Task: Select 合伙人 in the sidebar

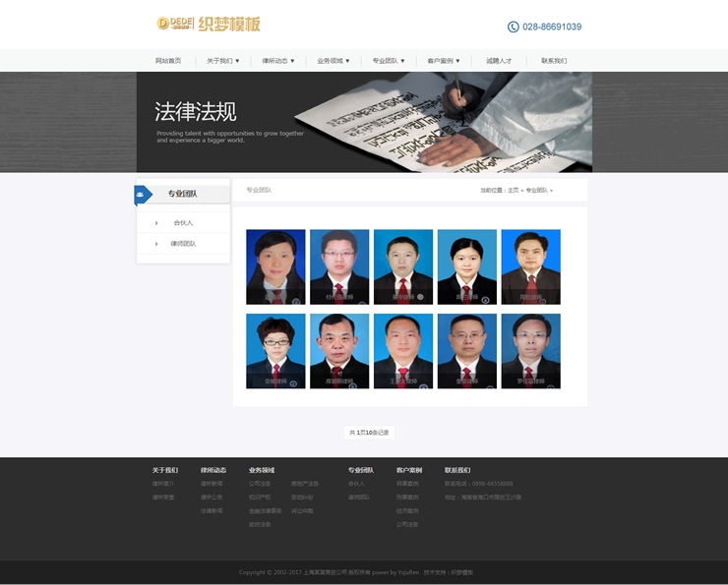Action: pyautogui.click(x=184, y=223)
